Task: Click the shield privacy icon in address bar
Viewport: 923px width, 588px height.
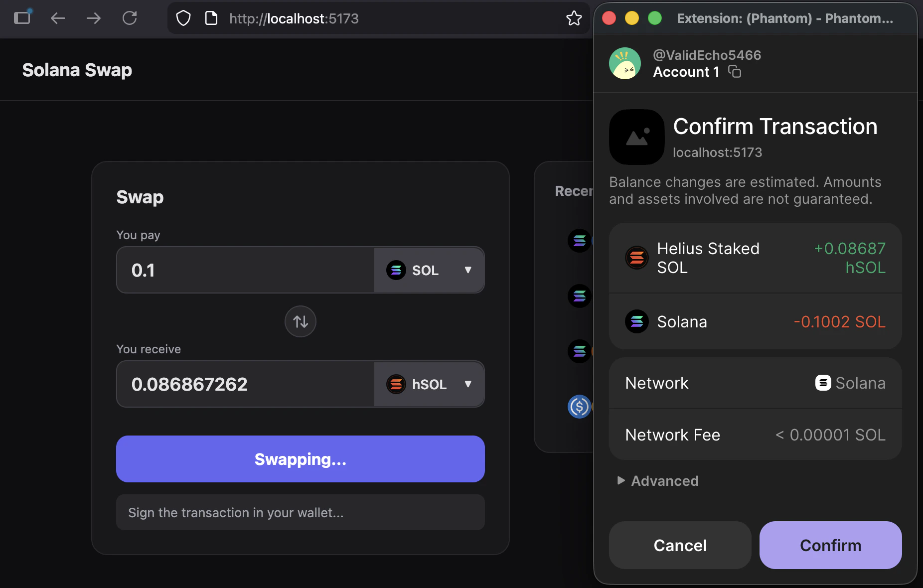Action: pos(183,18)
